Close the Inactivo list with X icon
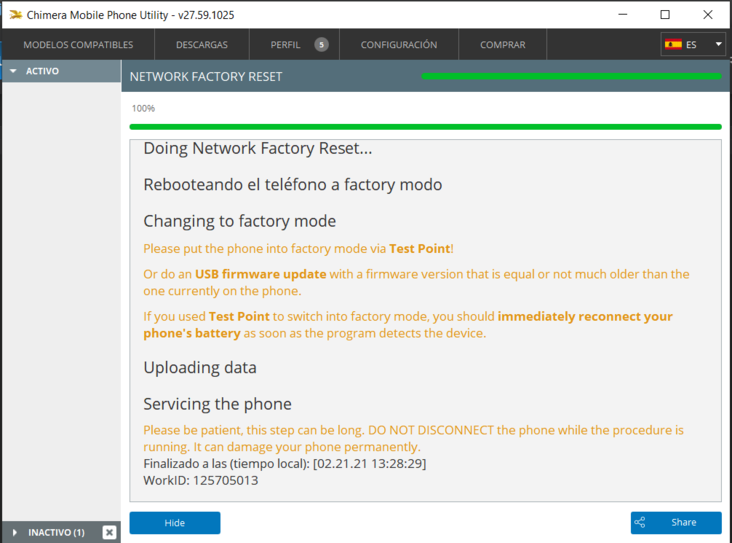The image size is (732, 543). coord(109,532)
